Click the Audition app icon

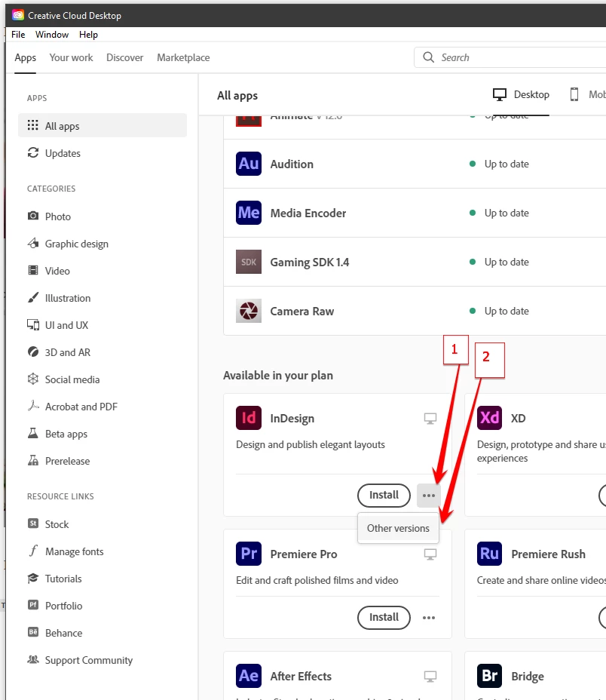249,164
